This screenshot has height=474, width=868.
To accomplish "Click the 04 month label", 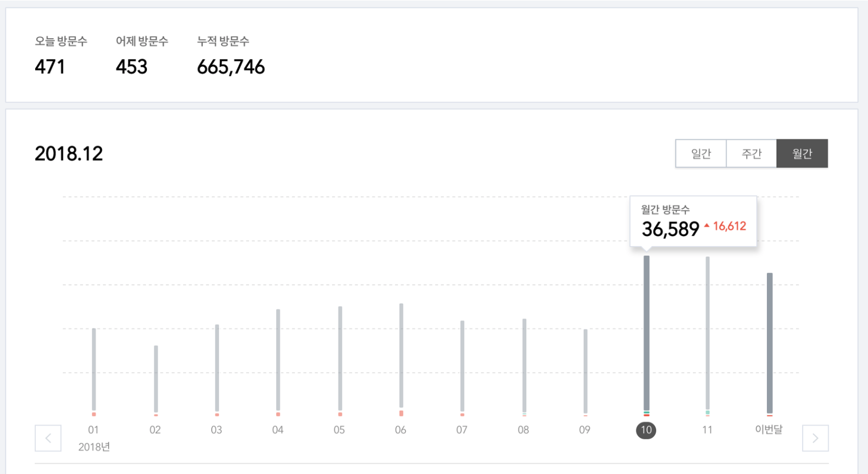I will pos(278,430).
